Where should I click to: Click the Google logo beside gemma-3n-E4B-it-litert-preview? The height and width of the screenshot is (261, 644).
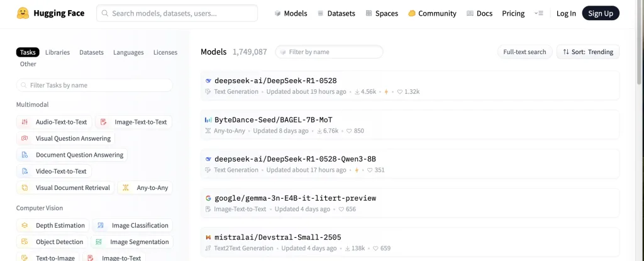click(208, 198)
